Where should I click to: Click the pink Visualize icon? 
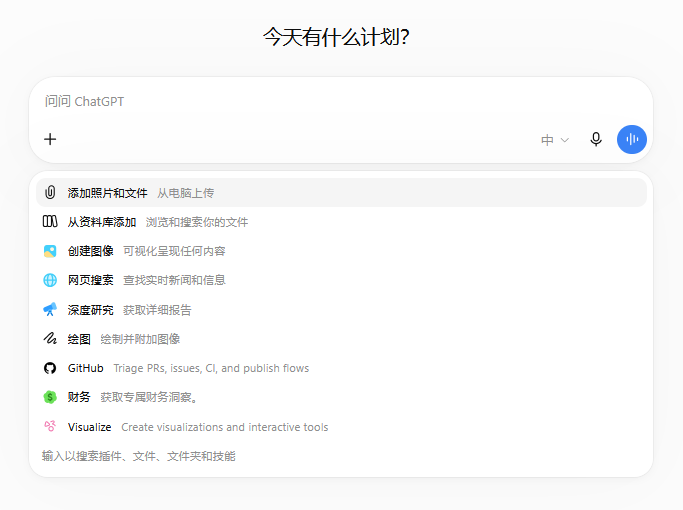coord(50,426)
